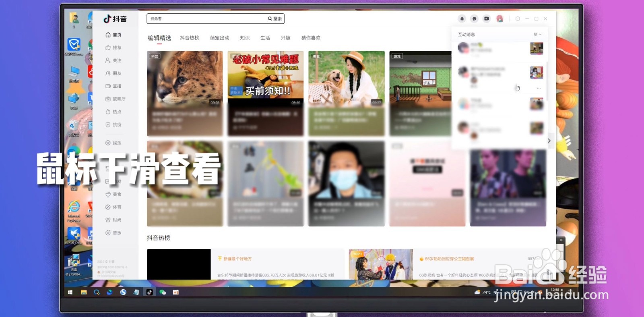Click the first sender avatar in 互动消息
This screenshot has height=317, width=644.
pos(463,48)
